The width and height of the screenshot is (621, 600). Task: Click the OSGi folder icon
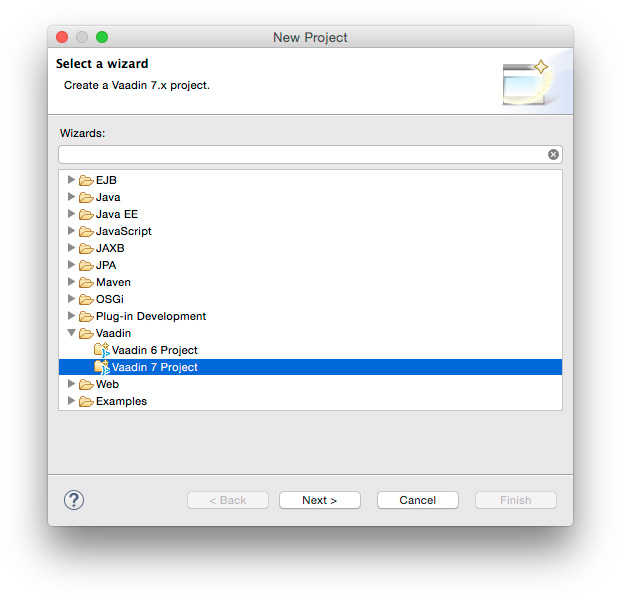pos(86,299)
